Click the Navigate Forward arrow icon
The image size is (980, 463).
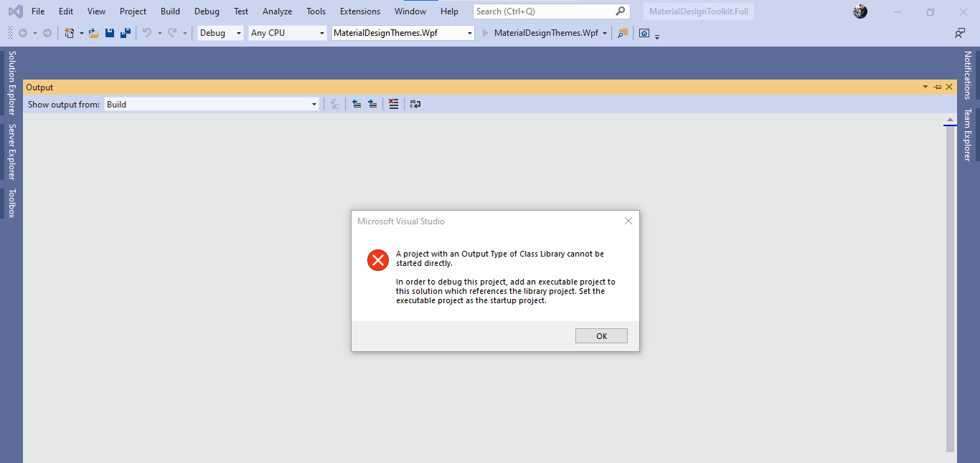(x=47, y=33)
